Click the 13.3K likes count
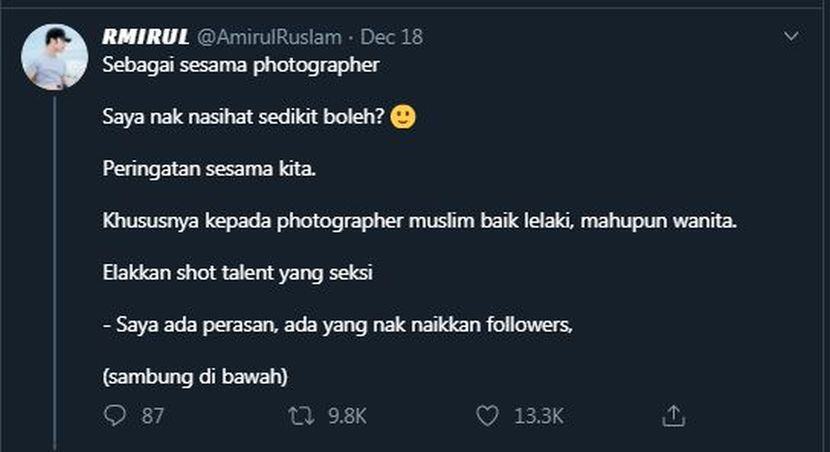This screenshot has height=452, width=830. click(x=540, y=415)
